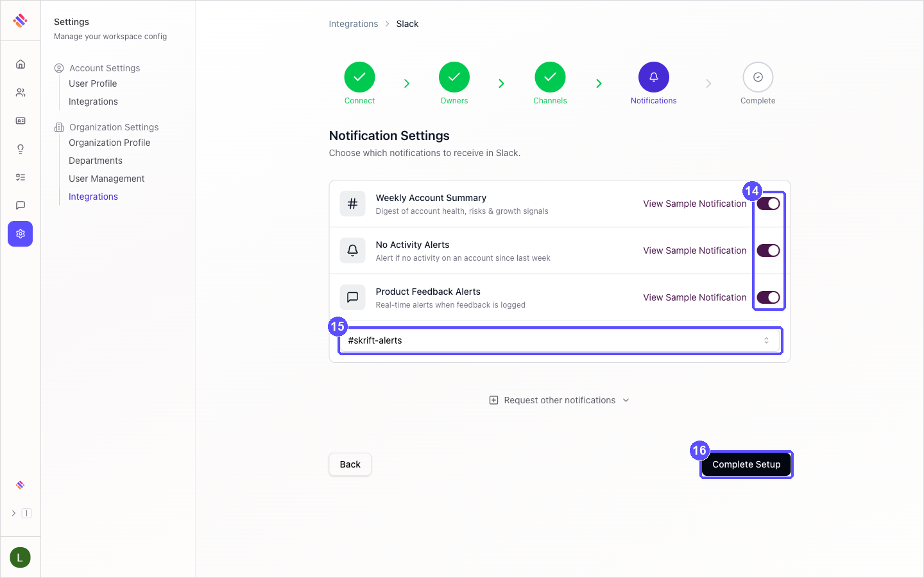Open the #skrift-alerts channel dropdown
The image size is (924, 578).
click(x=560, y=340)
